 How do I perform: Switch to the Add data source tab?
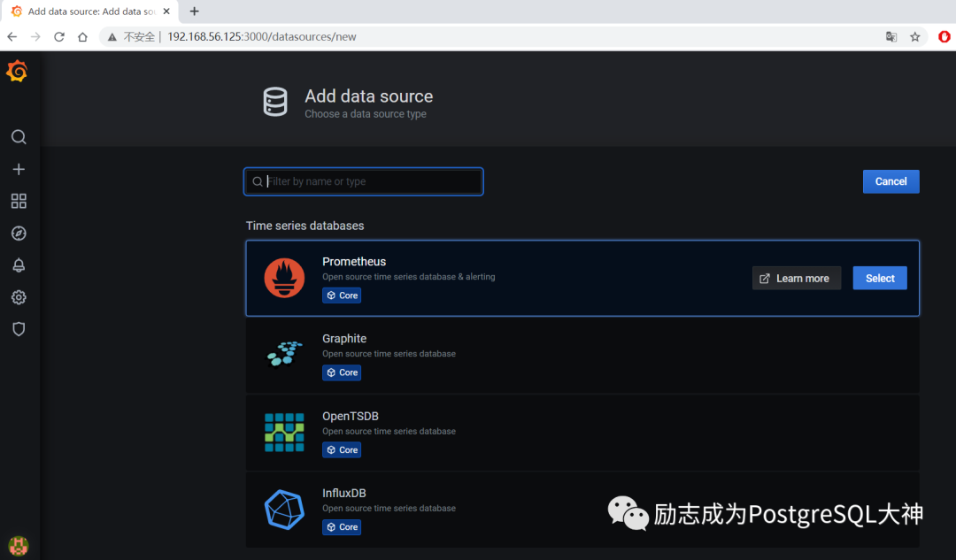click(x=90, y=12)
